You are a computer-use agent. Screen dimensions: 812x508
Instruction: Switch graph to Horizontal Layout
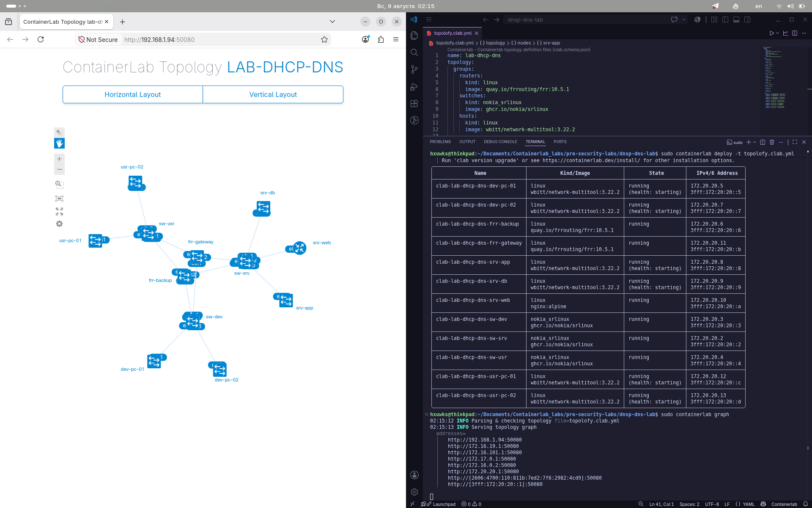tap(133, 94)
